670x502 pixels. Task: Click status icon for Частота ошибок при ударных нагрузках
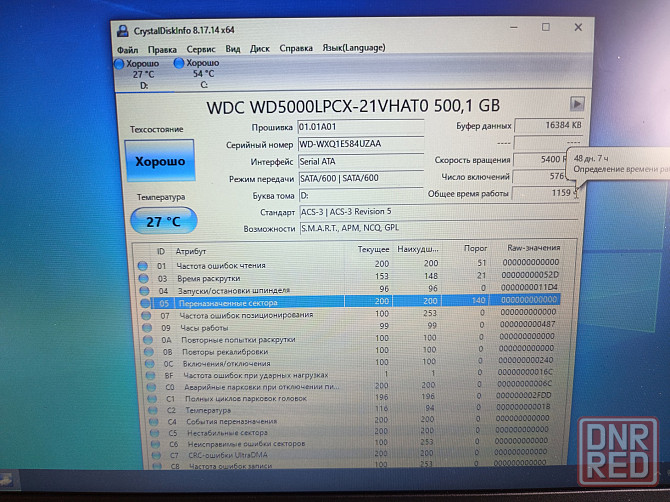click(150, 376)
